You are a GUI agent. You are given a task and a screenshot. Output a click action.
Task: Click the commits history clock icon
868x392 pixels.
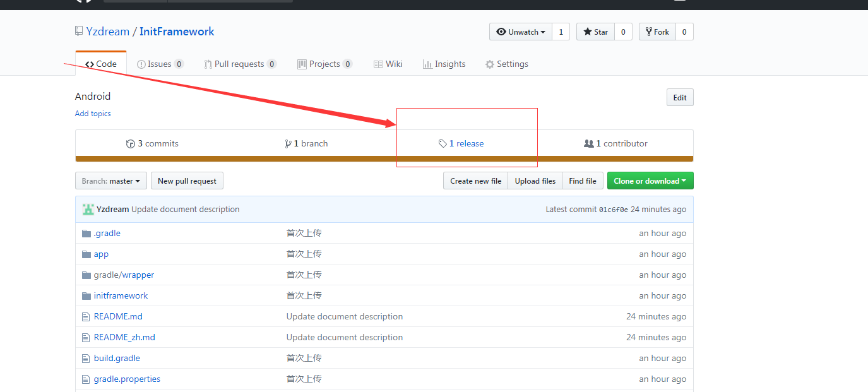131,144
